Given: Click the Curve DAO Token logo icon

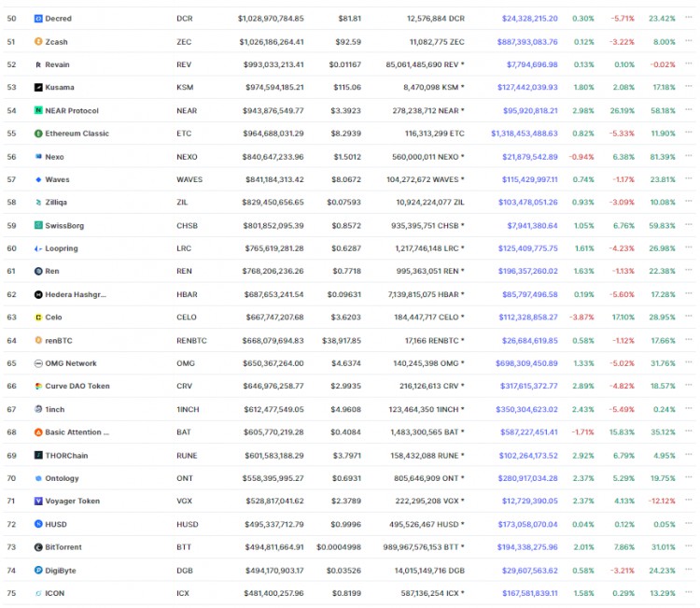Looking at the screenshot, I should 38,386.
